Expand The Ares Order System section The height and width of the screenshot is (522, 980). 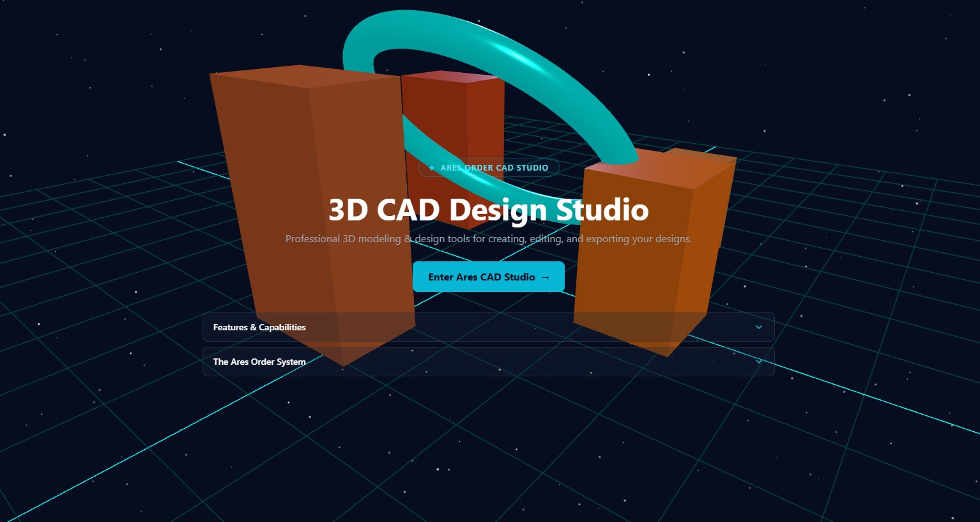489,362
